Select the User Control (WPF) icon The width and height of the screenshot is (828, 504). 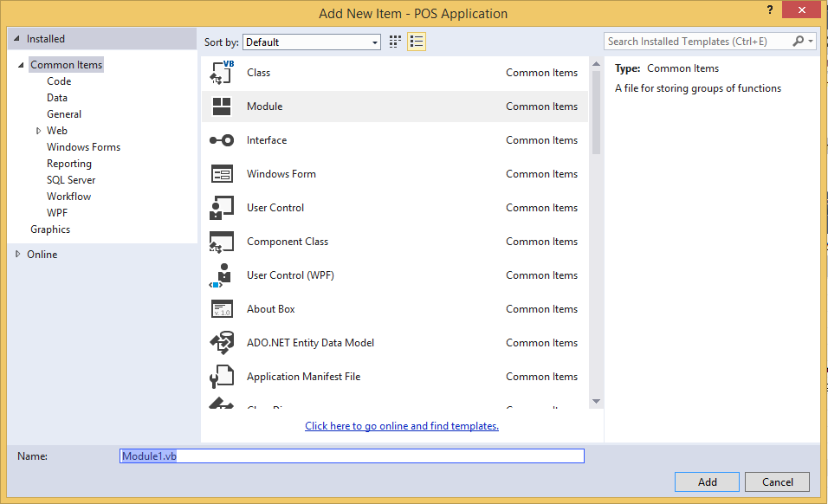[222, 275]
